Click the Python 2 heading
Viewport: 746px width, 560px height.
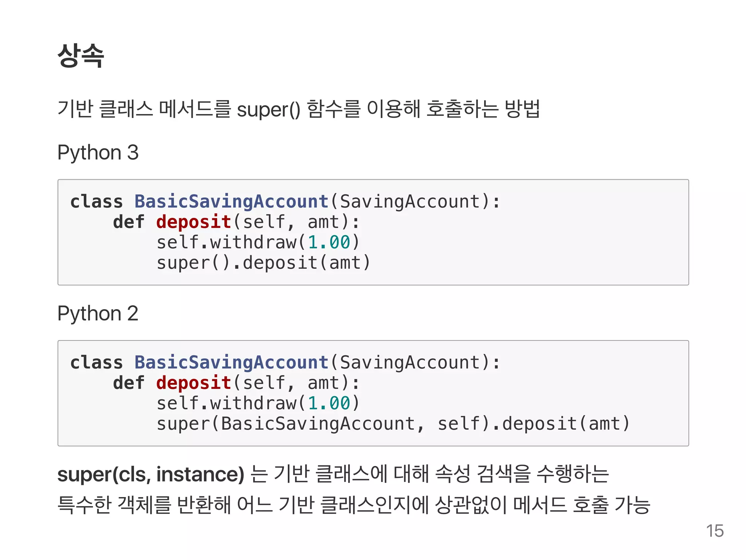pos(98,314)
